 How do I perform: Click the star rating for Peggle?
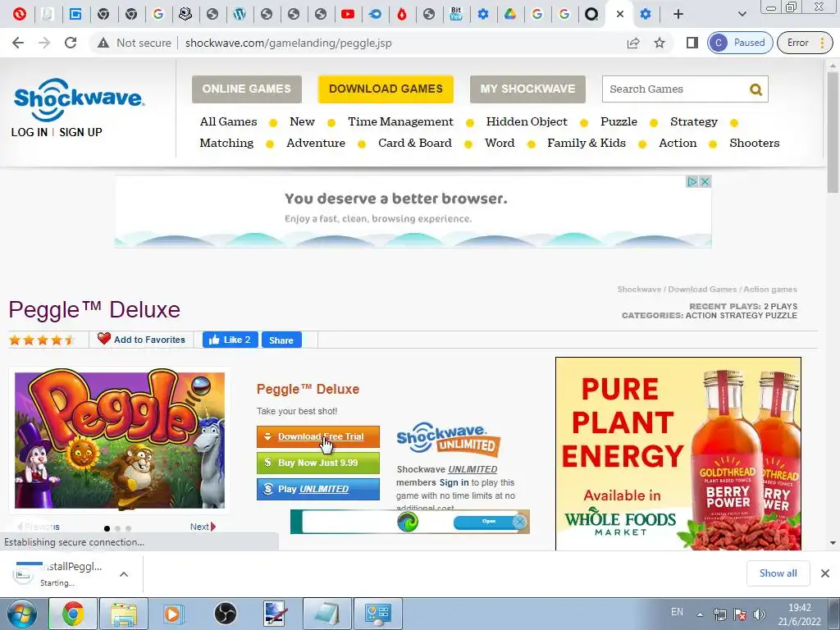(x=41, y=340)
